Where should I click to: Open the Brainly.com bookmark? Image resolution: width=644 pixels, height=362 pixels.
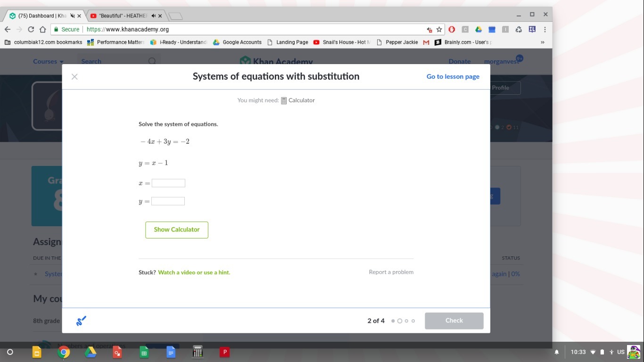[x=463, y=42]
